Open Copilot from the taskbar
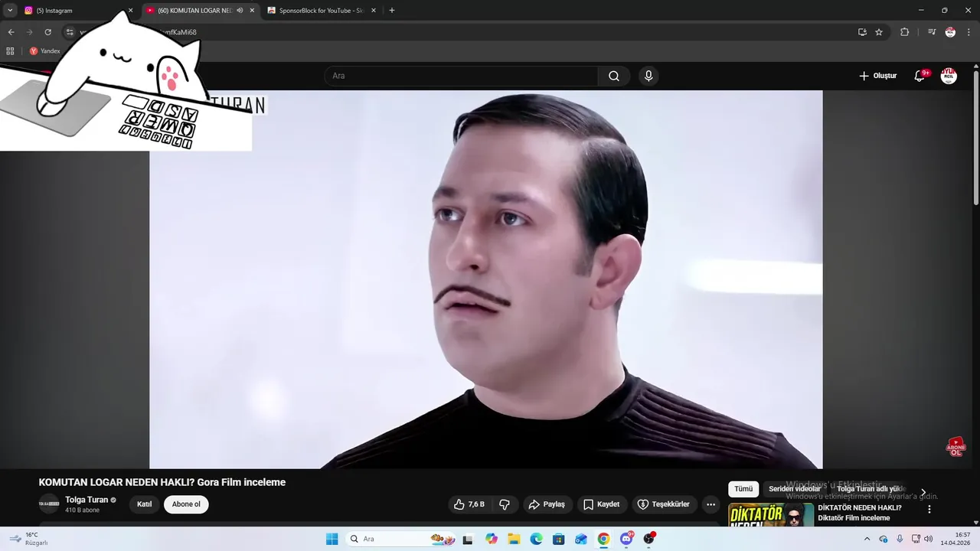 click(492, 539)
